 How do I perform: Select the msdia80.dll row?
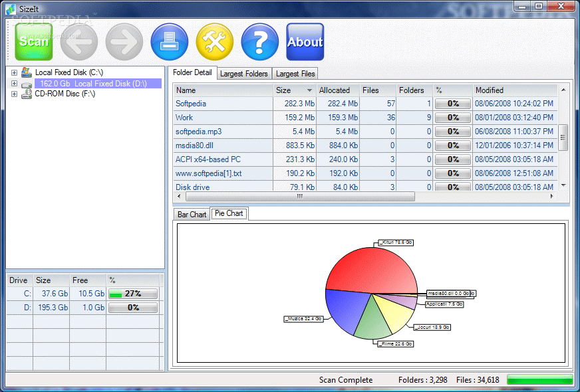click(365, 146)
